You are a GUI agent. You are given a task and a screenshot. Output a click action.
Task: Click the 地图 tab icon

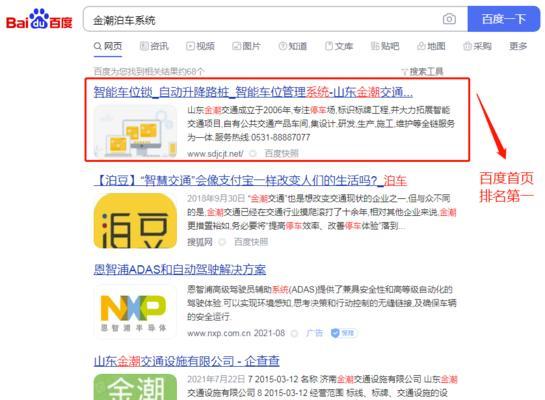(421, 46)
